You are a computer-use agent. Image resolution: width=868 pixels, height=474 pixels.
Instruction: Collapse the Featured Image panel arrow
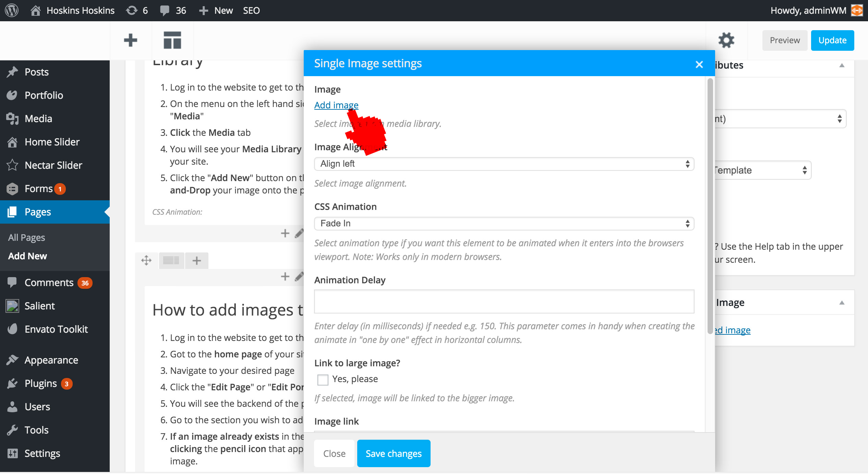pyautogui.click(x=842, y=303)
